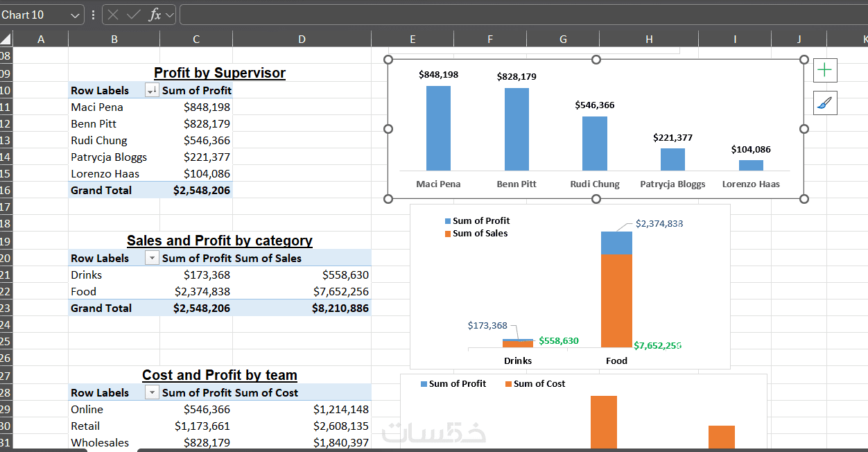Click the formula bar Cancel X icon
Image resolution: width=868 pixels, height=452 pixels.
click(114, 15)
